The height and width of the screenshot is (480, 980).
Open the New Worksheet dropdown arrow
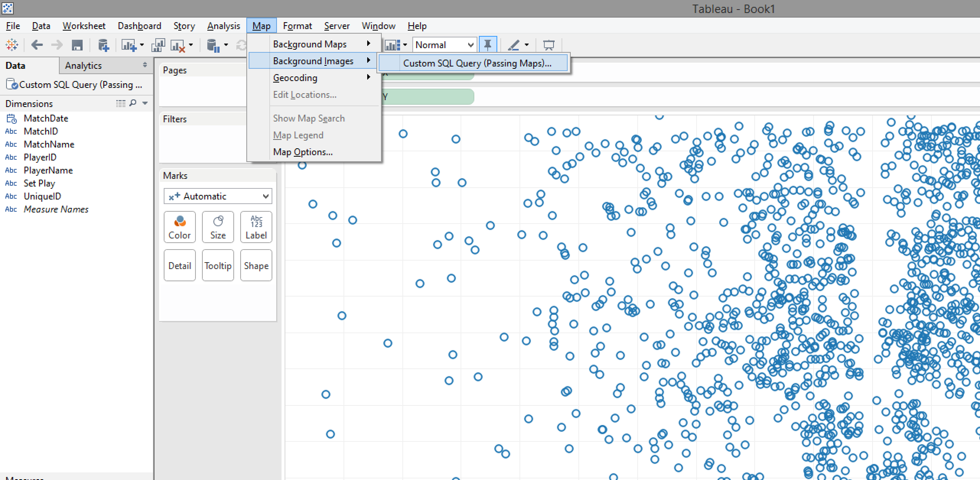point(142,45)
